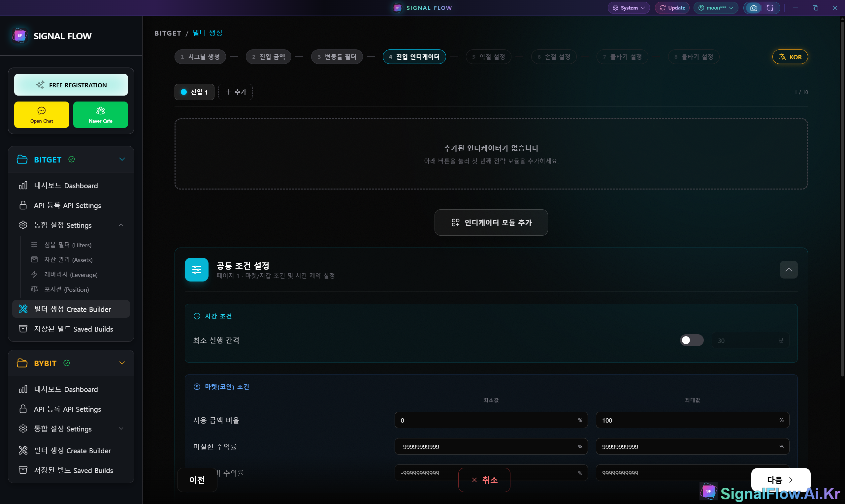This screenshot has width=845, height=504.
Task: Click the 최소값 percentage field showing 0
Action: tap(491, 420)
